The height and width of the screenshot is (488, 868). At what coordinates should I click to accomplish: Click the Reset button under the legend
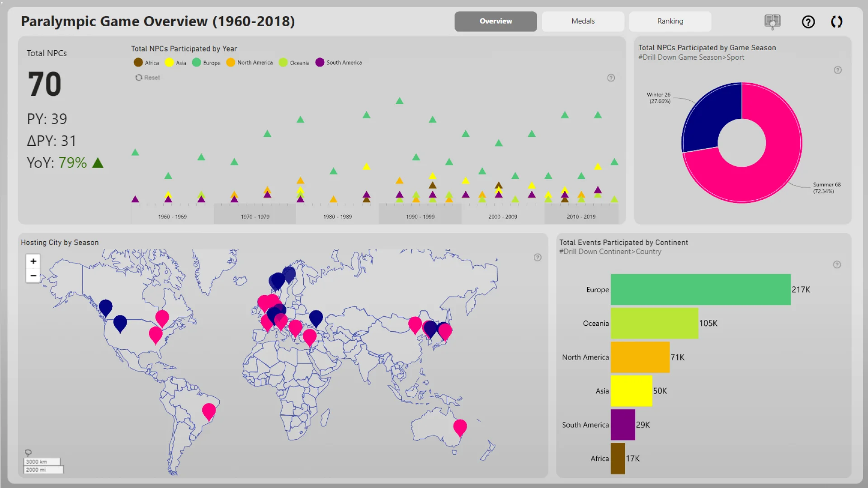[147, 78]
